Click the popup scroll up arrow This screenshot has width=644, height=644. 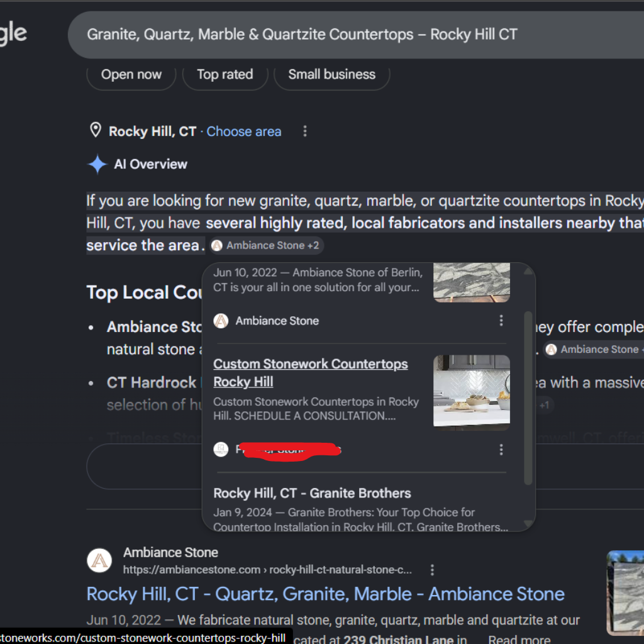pos(528,272)
